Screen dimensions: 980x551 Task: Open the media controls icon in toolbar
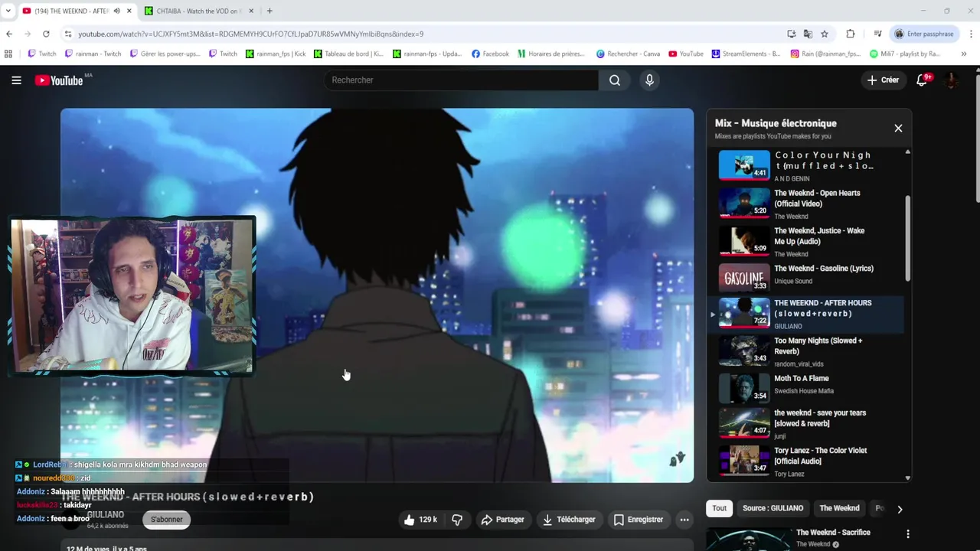click(x=878, y=34)
